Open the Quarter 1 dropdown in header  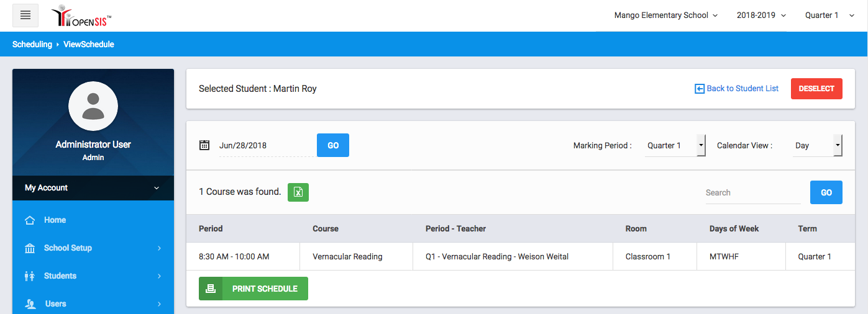(829, 16)
